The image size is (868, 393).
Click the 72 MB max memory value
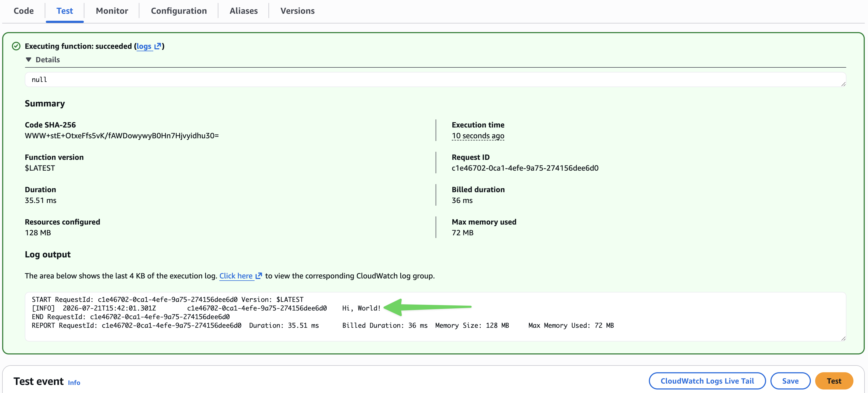click(462, 233)
